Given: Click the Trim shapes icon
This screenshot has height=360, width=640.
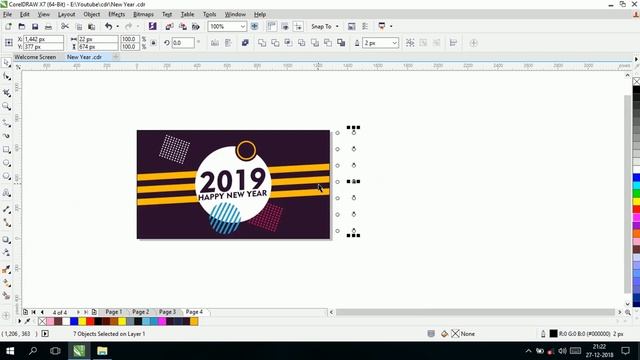Looking at the screenshot, I should click(x=275, y=43).
